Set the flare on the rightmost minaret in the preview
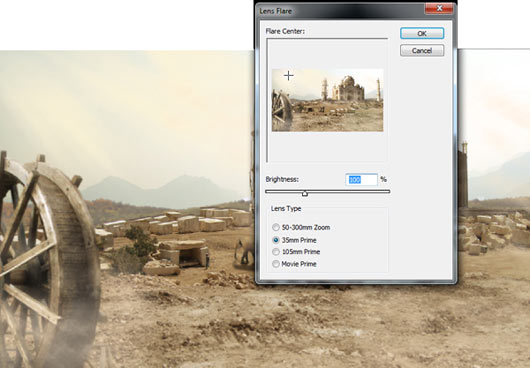Viewport: 530px width, 368px height. (x=378, y=90)
